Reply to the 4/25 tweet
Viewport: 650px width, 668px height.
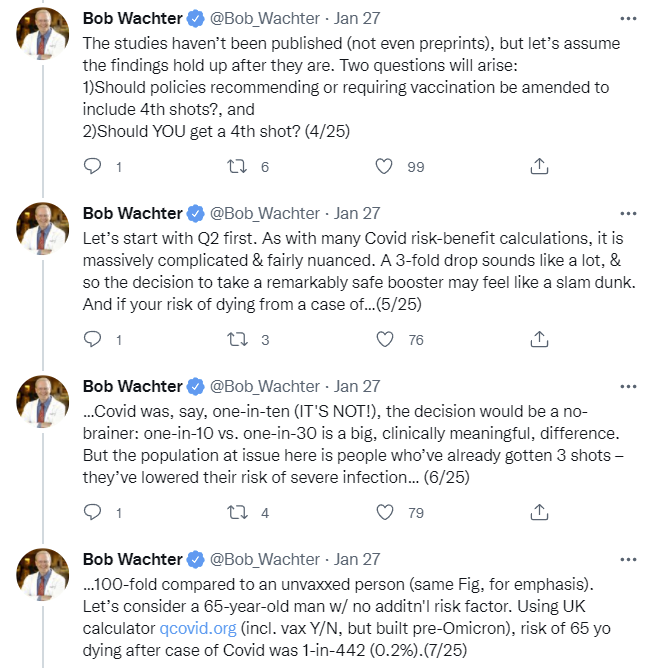click(x=92, y=166)
